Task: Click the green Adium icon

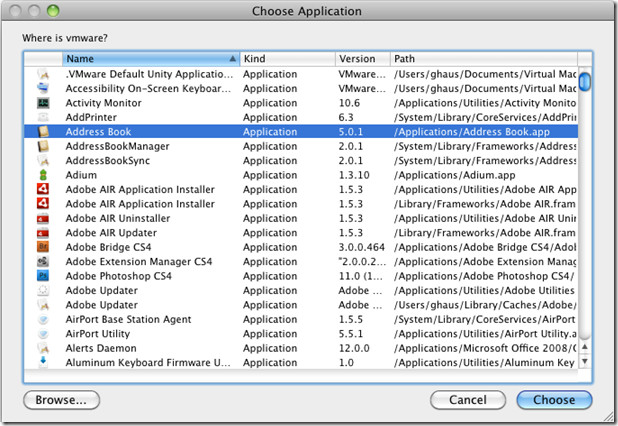Action: tap(43, 175)
